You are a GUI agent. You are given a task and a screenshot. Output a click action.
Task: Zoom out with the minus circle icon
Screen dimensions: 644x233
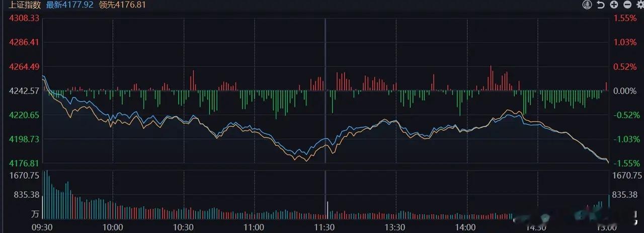pos(627,5)
